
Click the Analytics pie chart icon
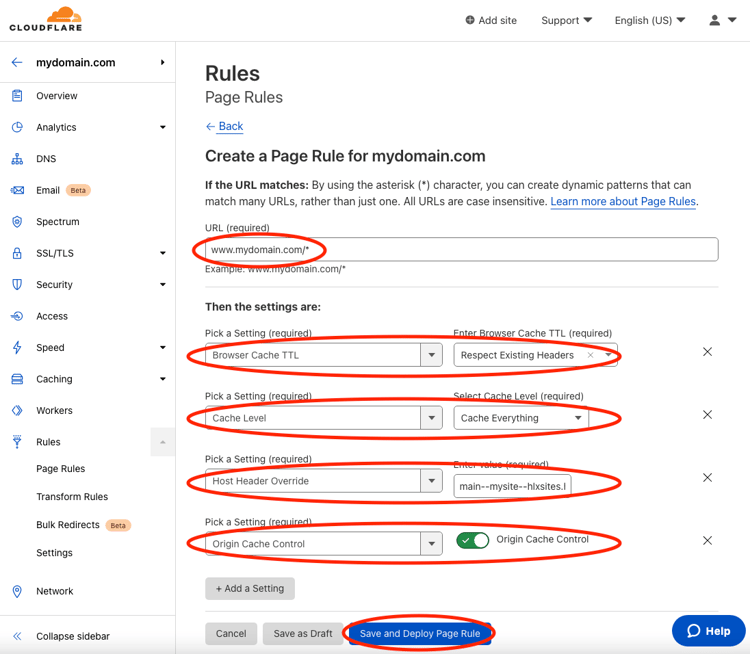click(17, 127)
